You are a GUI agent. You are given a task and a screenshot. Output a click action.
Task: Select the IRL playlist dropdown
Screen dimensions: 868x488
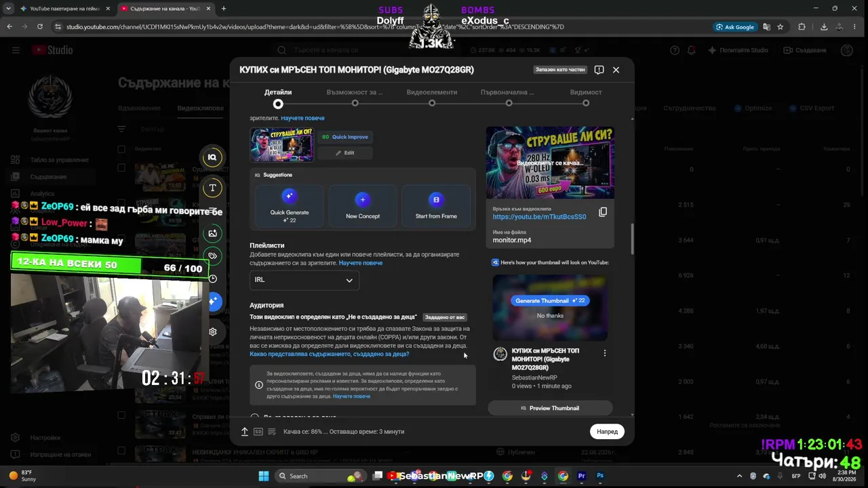[304, 280]
